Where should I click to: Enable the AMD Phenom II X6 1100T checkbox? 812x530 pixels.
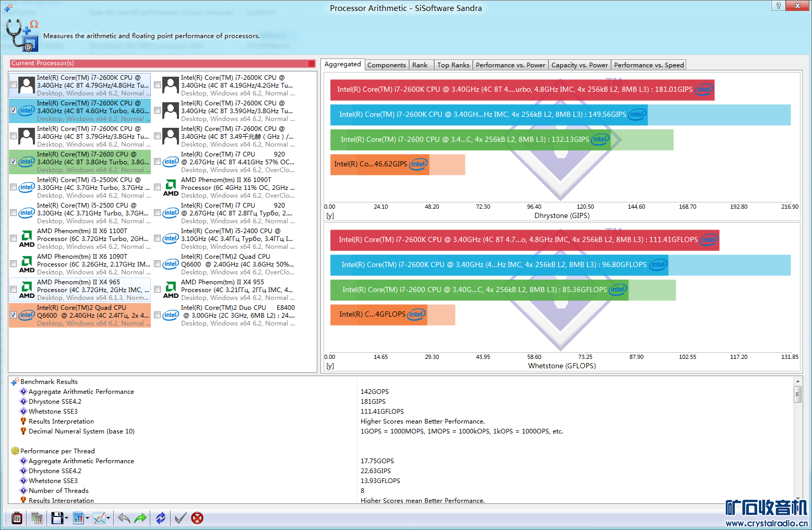pos(14,238)
